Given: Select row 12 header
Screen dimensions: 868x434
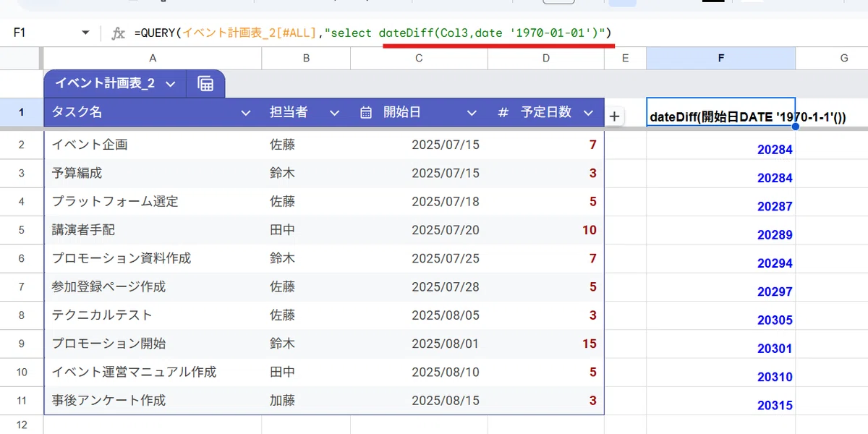Looking at the screenshot, I should pos(21,425).
